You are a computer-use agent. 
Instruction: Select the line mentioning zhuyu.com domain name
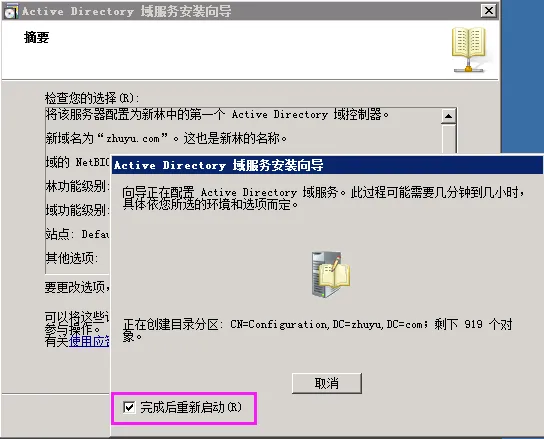coord(167,139)
